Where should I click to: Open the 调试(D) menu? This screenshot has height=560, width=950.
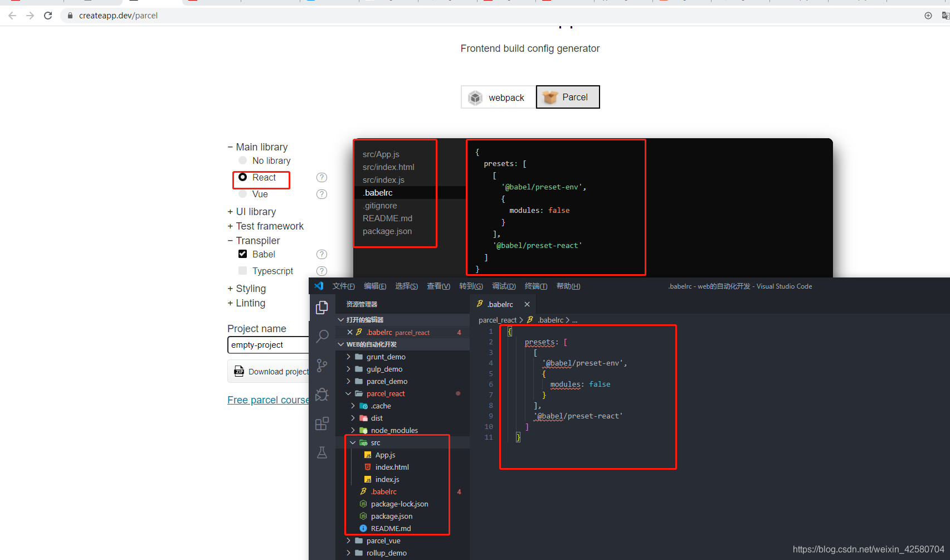pos(504,286)
